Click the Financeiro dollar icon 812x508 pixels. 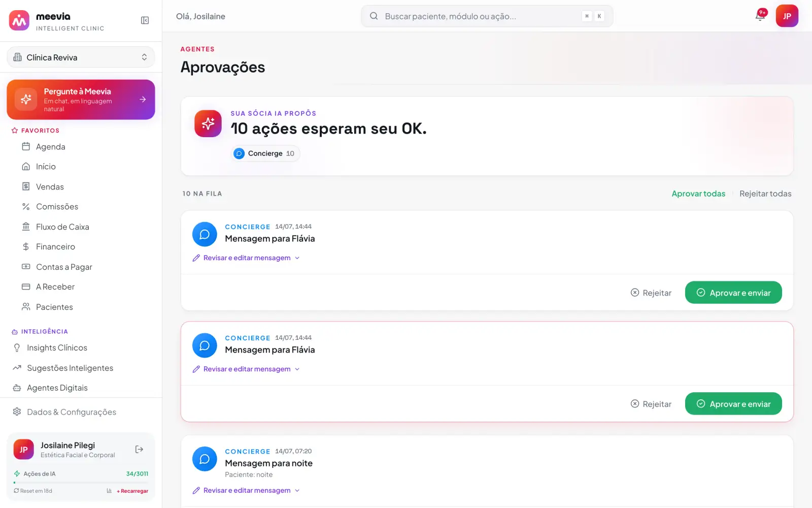point(26,247)
